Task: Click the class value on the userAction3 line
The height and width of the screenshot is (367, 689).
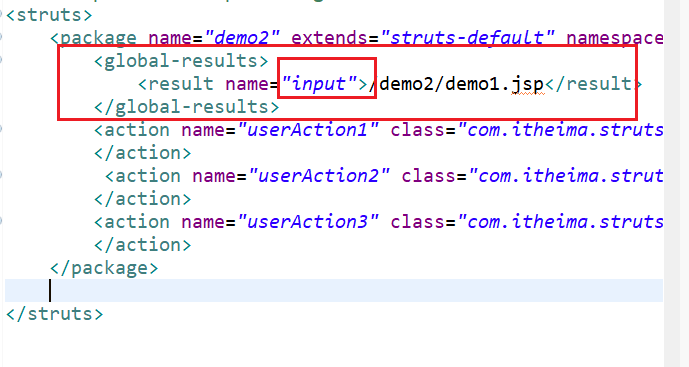Action: [x=560, y=222]
